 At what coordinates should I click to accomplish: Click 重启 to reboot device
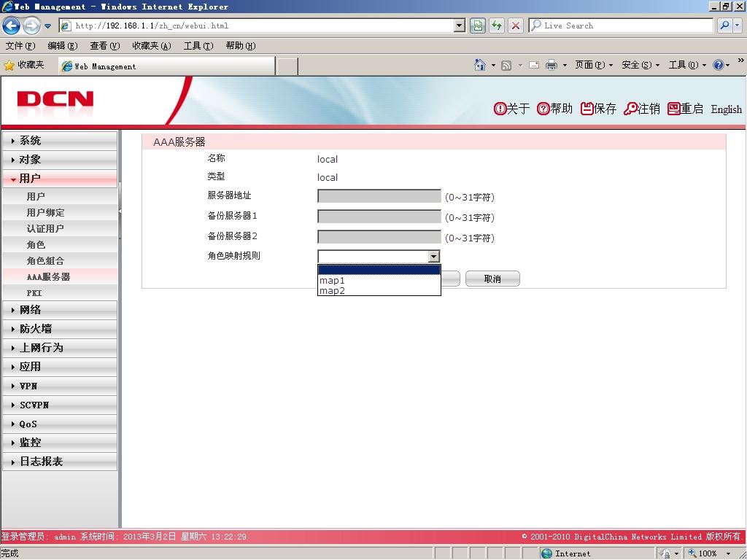coord(685,109)
